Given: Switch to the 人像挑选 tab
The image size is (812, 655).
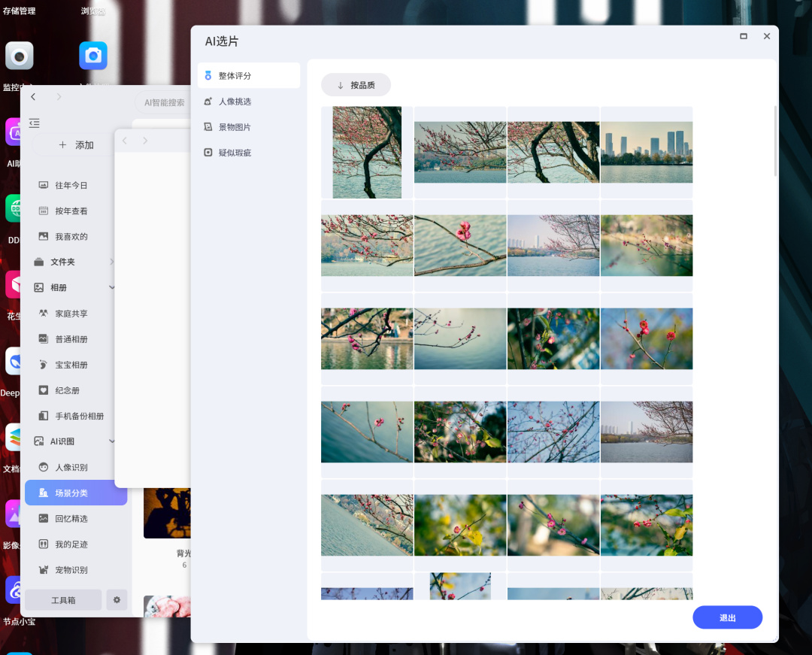Looking at the screenshot, I should click(249, 102).
